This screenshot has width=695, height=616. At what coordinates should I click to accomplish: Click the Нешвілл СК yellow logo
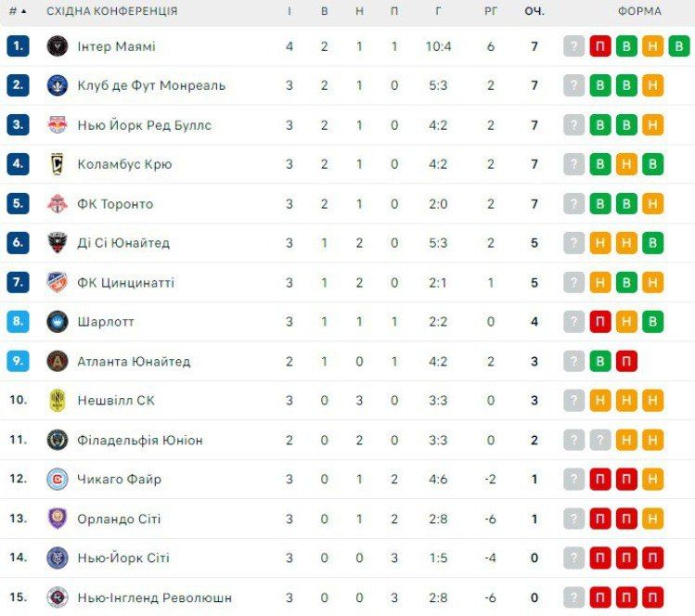coord(58,401)
